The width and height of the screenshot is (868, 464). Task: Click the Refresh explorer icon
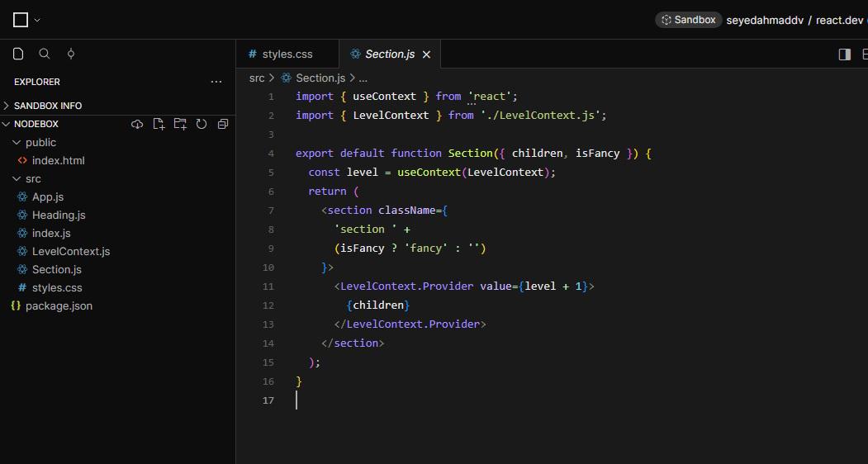tap(202, 124)
